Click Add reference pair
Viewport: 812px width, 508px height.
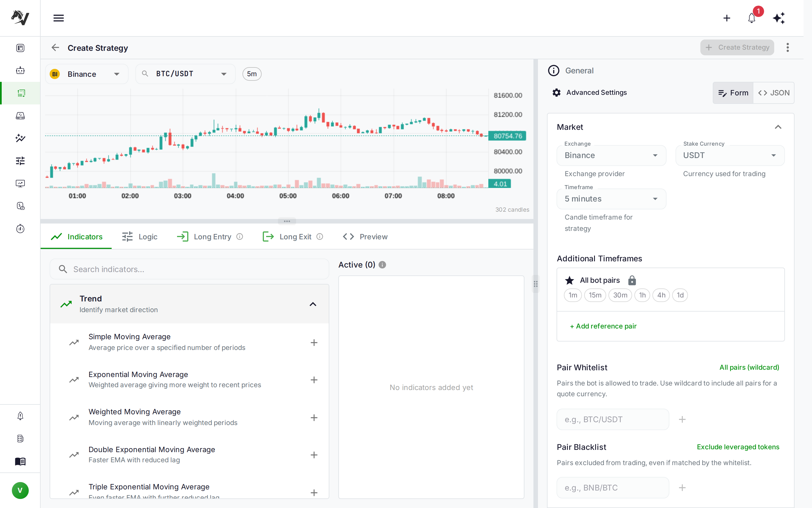point(603,326)
